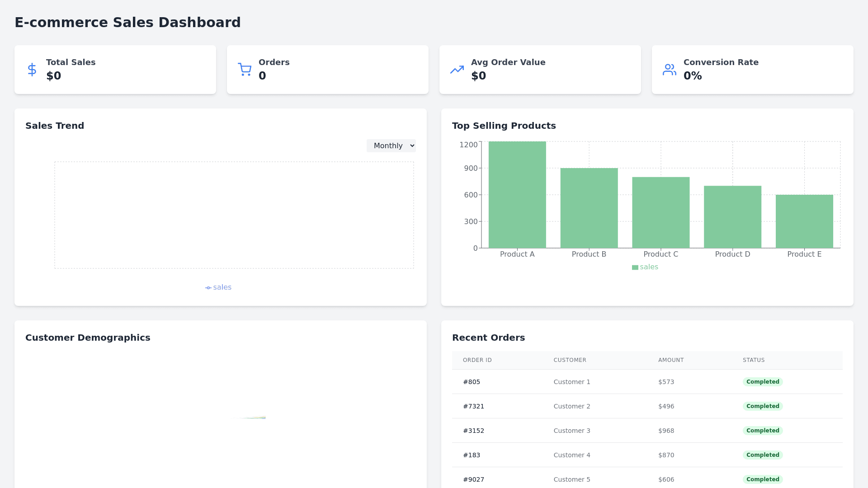Open the Monthly period dropdown
Image resolution: width=868 pixels, height=488 pixels.
coord(391,145)
